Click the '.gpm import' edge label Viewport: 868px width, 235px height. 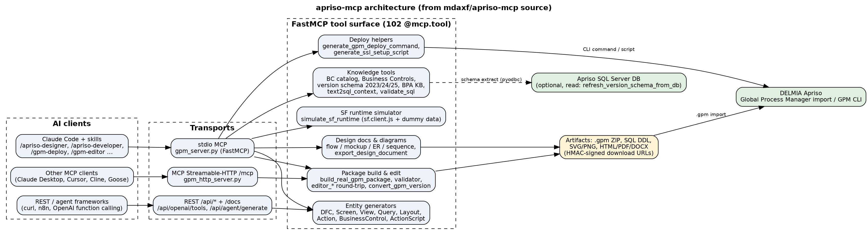(x=711, y=115)
